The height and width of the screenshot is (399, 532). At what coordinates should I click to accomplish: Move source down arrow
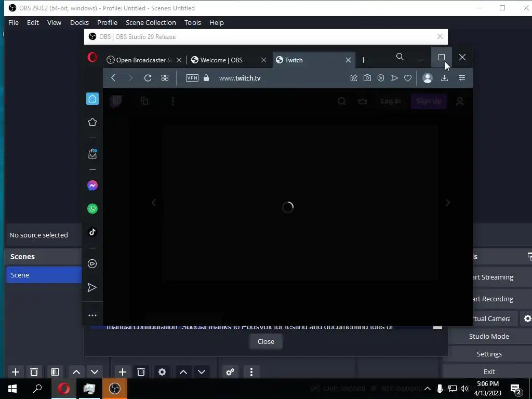(202, 372)
